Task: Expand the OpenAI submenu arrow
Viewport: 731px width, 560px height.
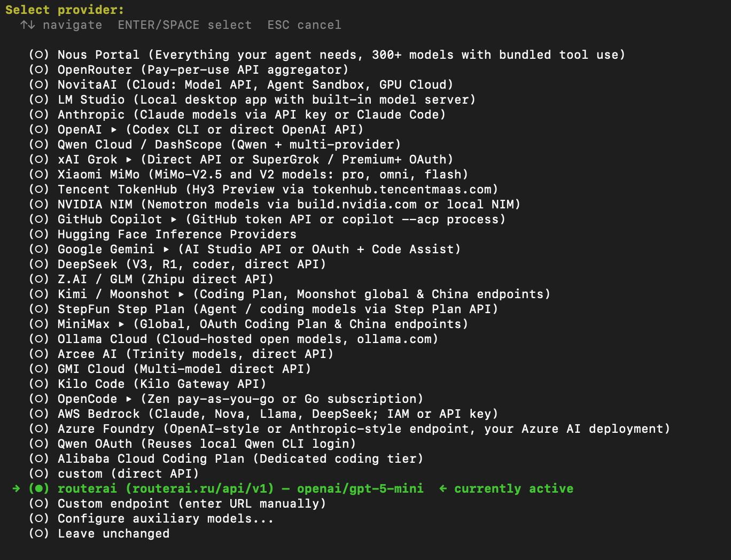Action: point(114,130)
